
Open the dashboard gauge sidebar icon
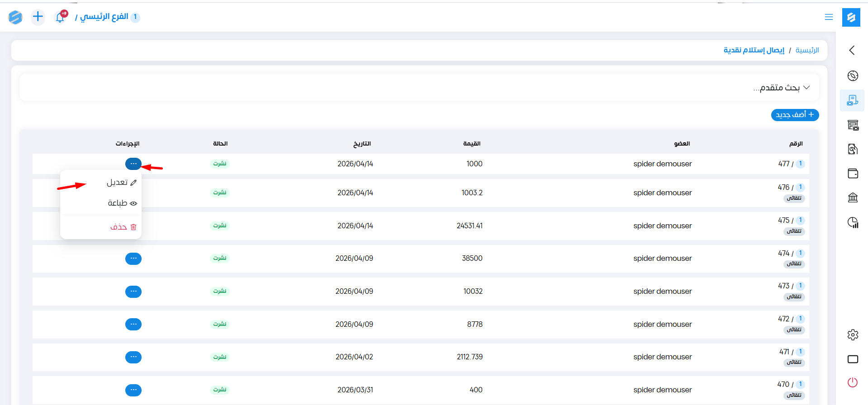(x=853, y=75)
